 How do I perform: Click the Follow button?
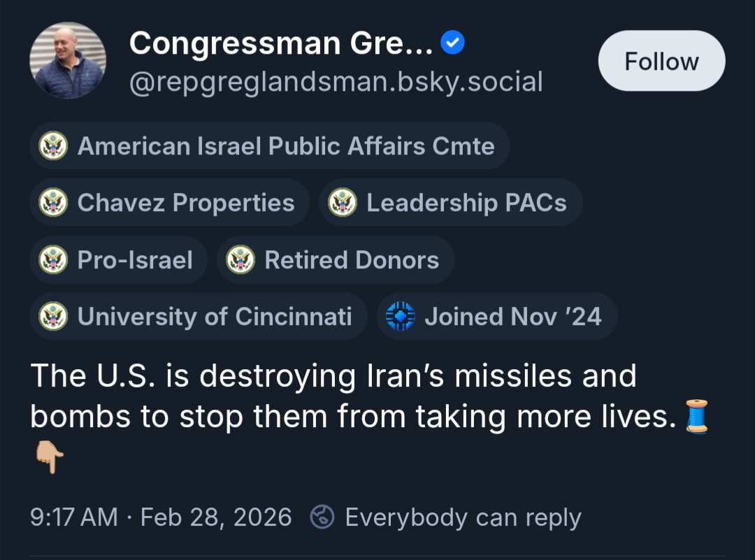(x=661, y=61)
